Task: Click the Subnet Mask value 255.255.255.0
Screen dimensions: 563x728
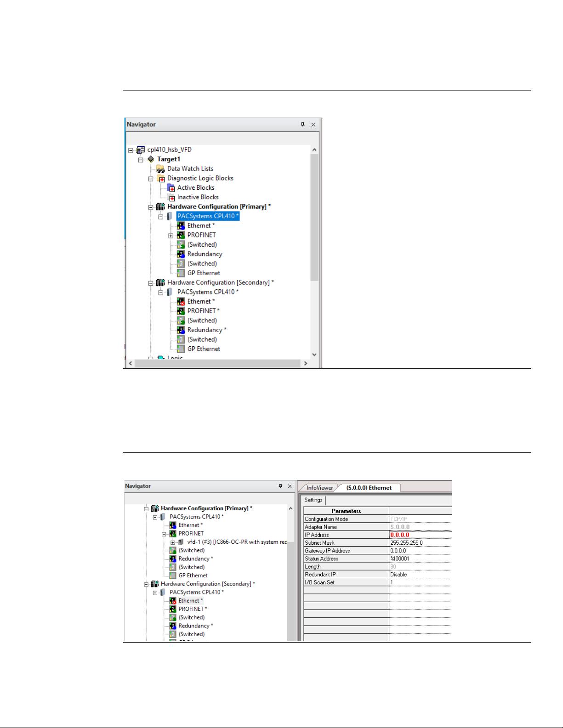Action: tap(406, 542)
